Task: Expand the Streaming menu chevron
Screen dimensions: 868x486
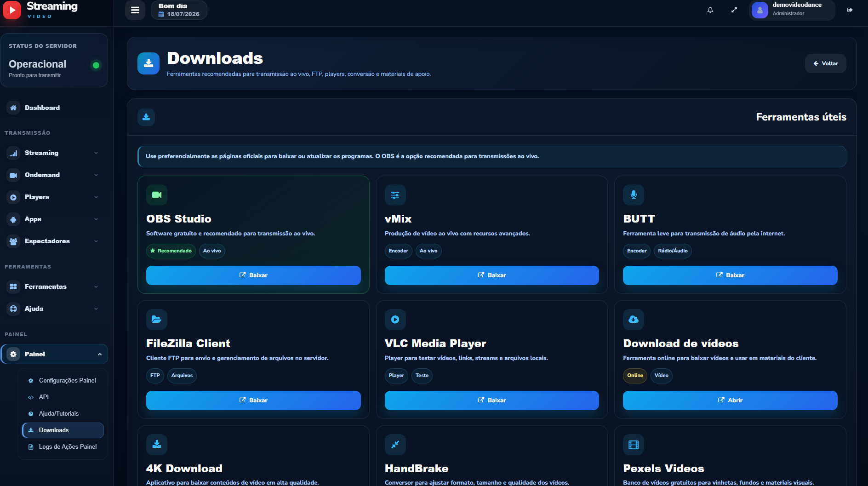Action: (x=96, y=153)
